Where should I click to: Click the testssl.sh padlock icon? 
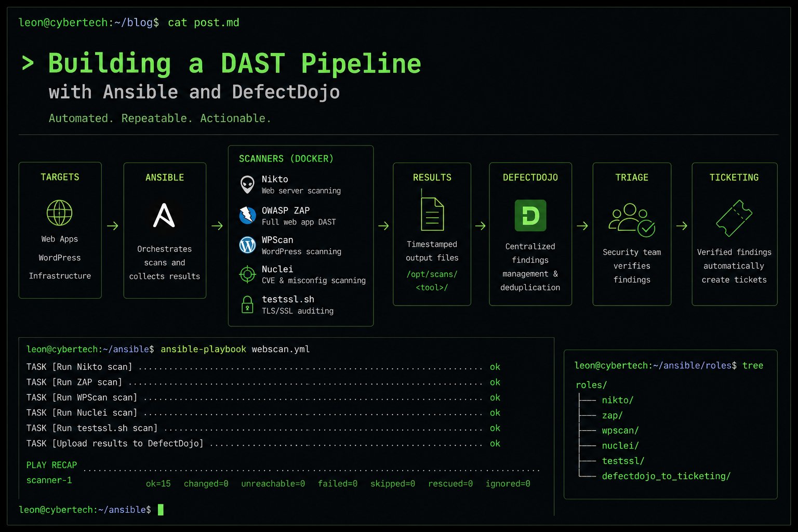[247, 304]
